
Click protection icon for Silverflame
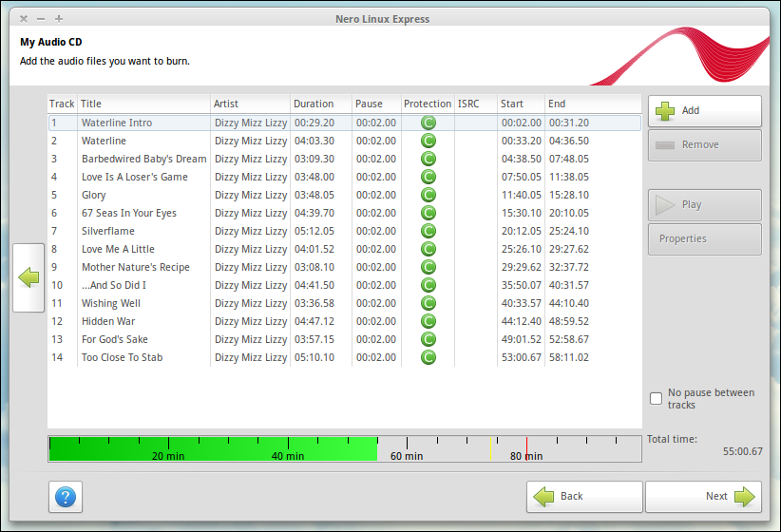(428, 231)
